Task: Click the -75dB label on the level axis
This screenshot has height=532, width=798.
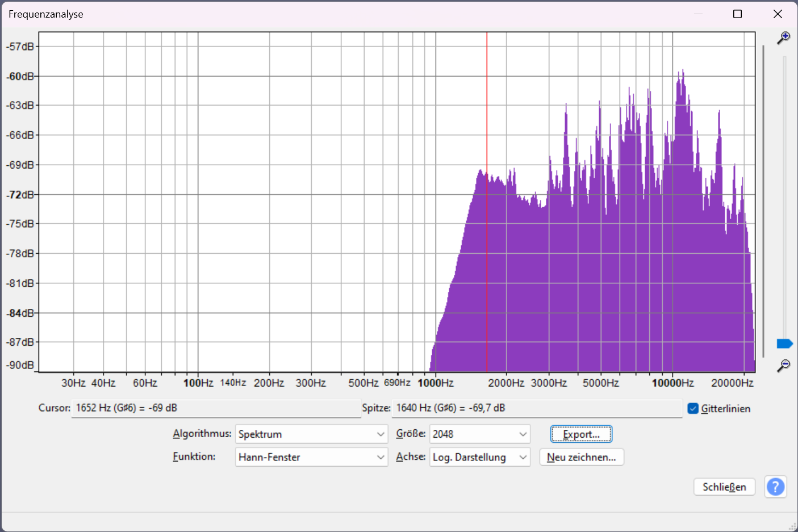Action: [x=20, y=224]
